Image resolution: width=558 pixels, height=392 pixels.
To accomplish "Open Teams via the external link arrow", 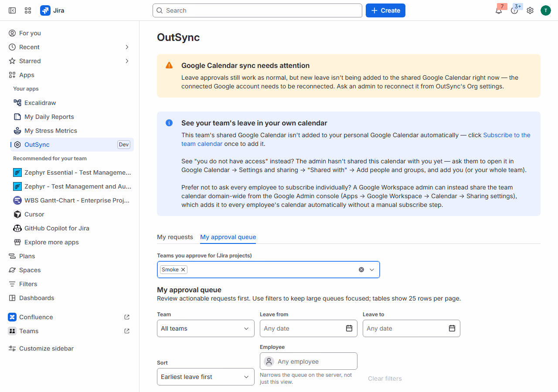I will click(127, 331).
